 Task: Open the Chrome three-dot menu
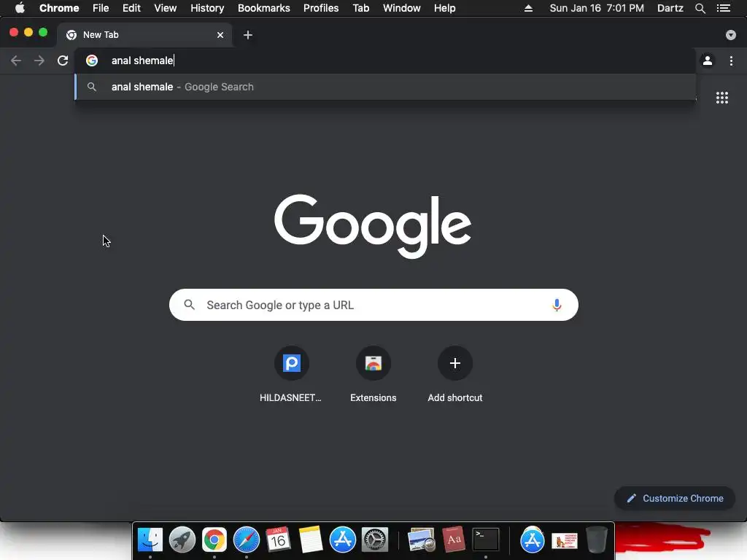point(731,61)
